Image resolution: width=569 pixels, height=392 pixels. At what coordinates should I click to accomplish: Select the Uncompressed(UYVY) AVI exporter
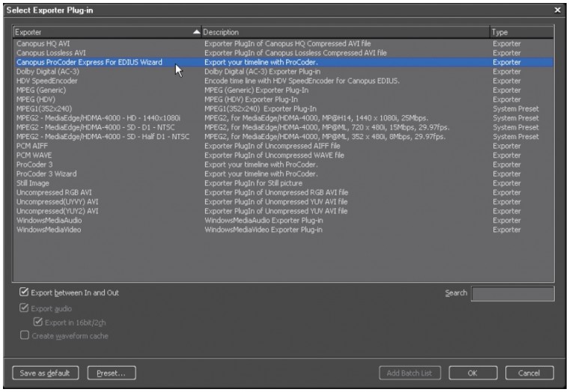[x=283, y=202]
